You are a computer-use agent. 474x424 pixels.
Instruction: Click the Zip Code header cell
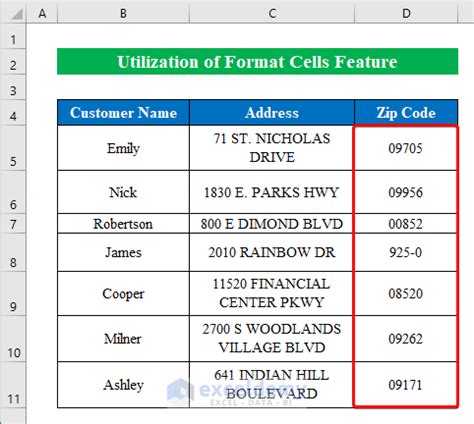click(406, 113)
